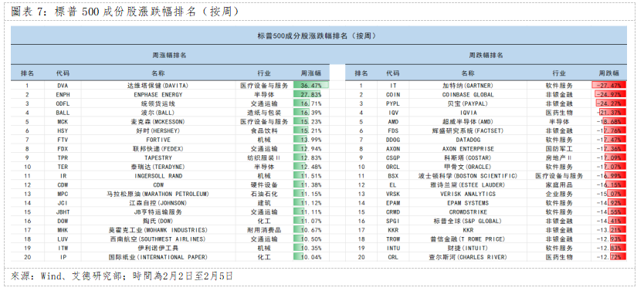This screenshot has height=291, width=644.
Task: Click the 周跌幅排名 section header
Action: [486, 55]
